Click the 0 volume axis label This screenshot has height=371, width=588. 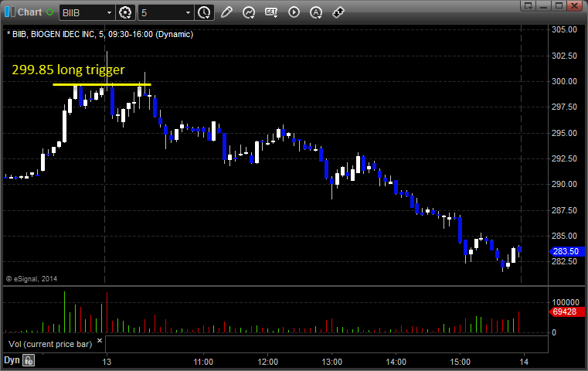pyautogui.click(x=554, y=332)
